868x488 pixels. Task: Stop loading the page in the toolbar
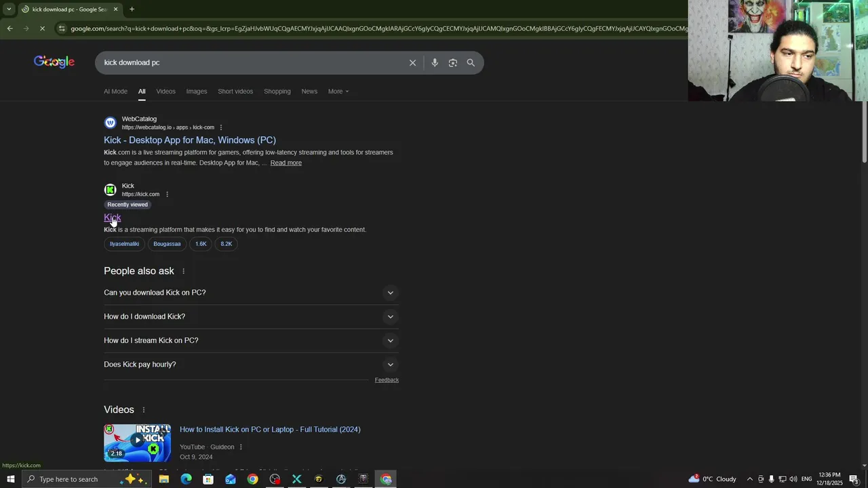(42, 28)
